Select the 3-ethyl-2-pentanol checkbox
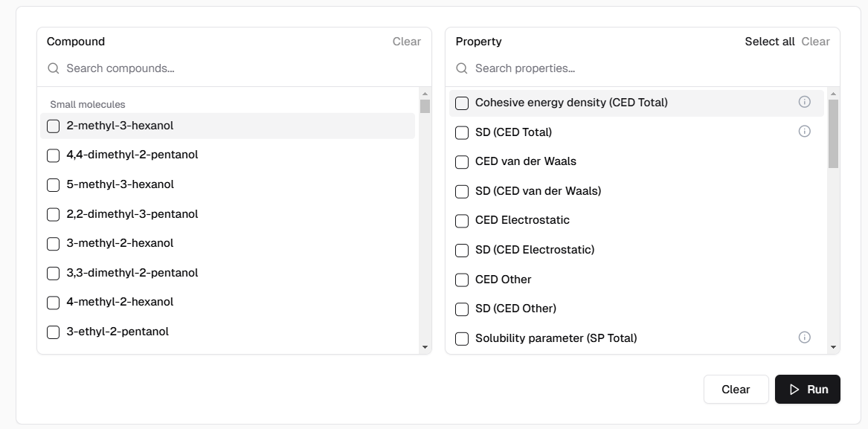868x429 pixels. [54, 332]
